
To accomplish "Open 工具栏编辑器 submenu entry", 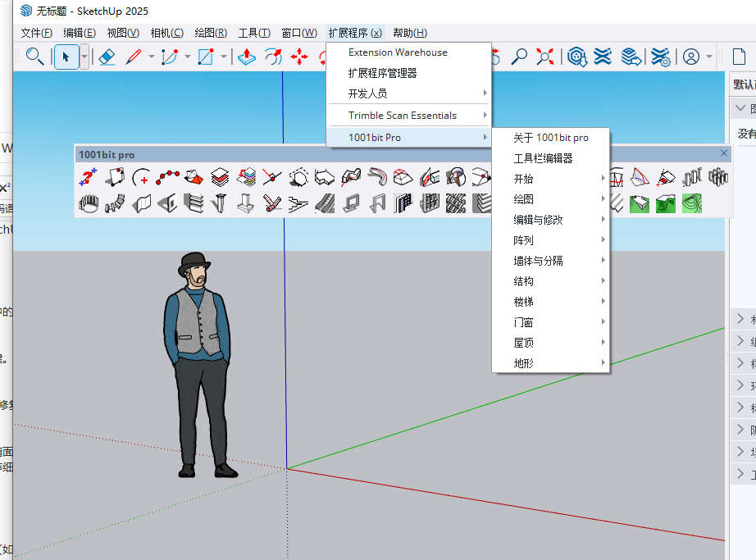I will coord(551,158).
